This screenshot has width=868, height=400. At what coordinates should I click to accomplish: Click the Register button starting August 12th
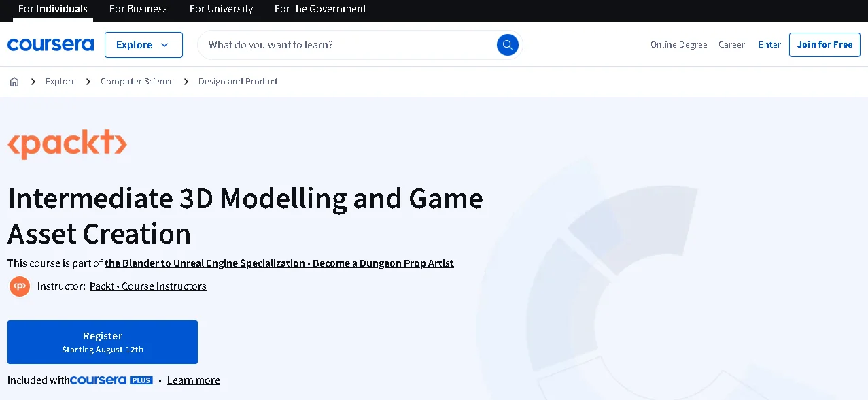[102, 341]
